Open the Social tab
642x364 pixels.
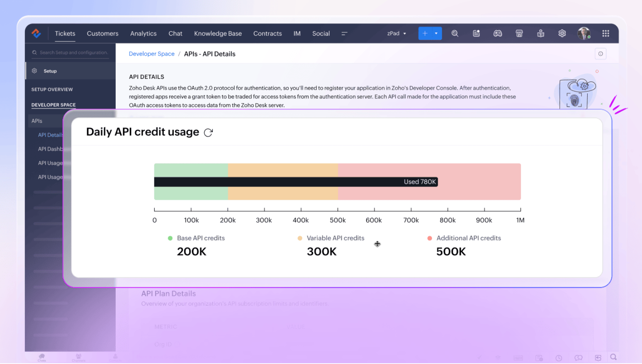[321, 34]
